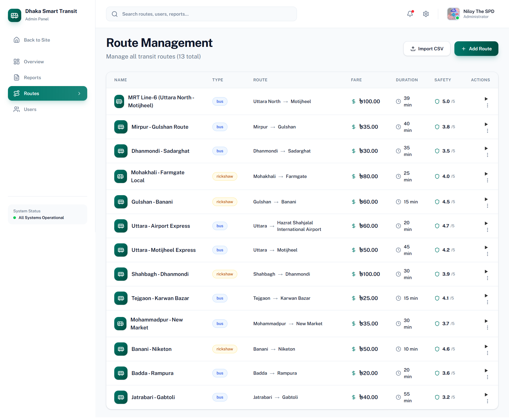Click the search magnifier icon
Image resolution: width=509 pixels, height=420 pixels.
coord(115,14)
